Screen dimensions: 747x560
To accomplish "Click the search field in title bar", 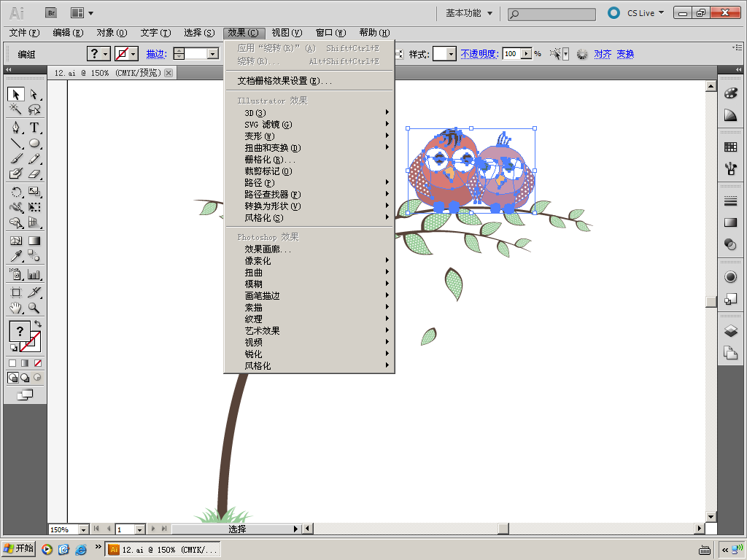I will click(551, 15).
